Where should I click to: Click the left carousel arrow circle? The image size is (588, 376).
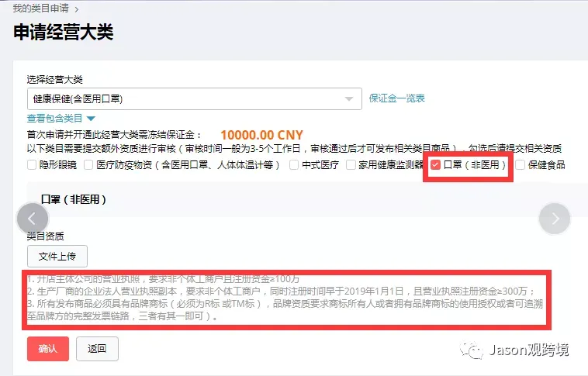click(33, 219)
